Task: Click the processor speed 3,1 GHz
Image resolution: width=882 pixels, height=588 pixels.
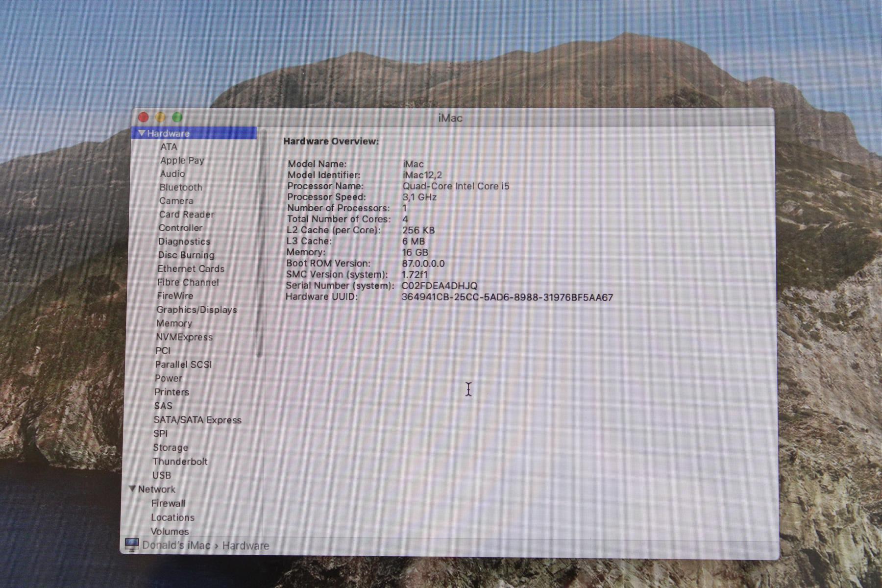Action: coord(419,197)
